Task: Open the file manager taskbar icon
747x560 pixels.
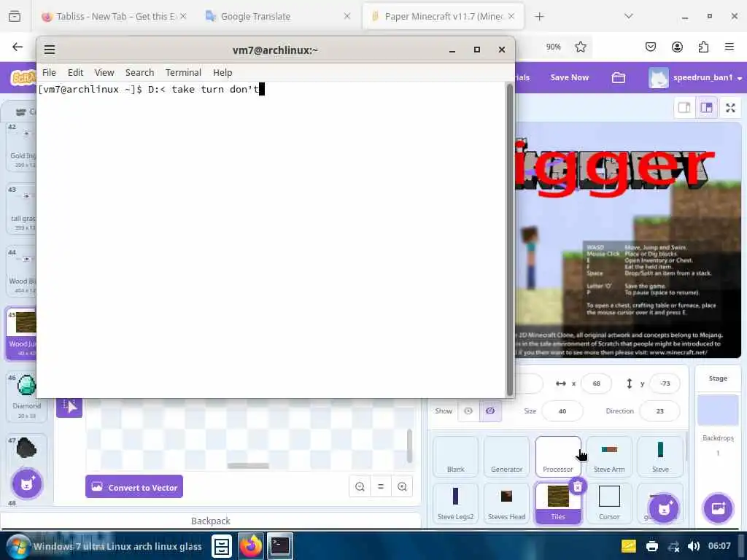Action: coord(222,546)
